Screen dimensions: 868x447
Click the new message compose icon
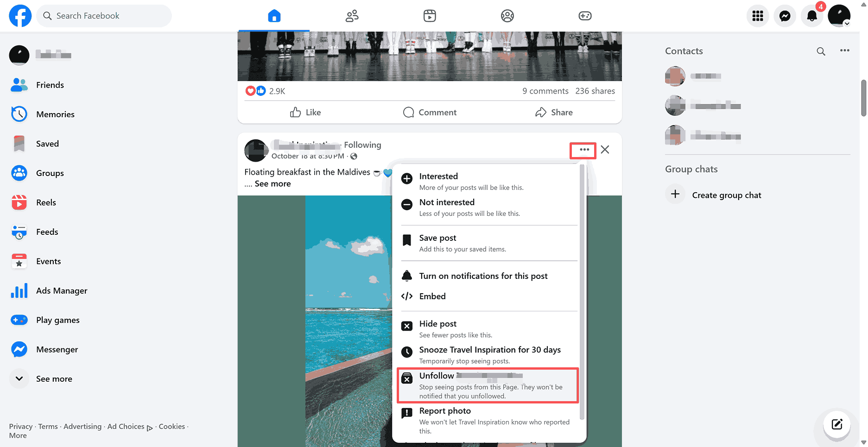[837, 424]
